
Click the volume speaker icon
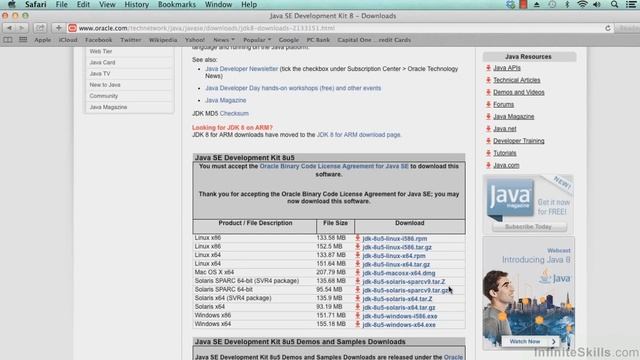(x=597, y=4)
